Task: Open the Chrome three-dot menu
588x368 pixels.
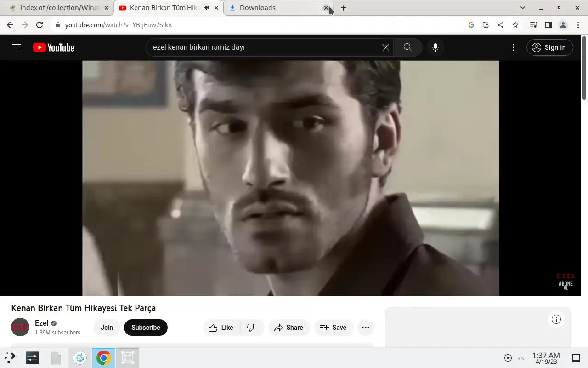Action: (577, 25)
